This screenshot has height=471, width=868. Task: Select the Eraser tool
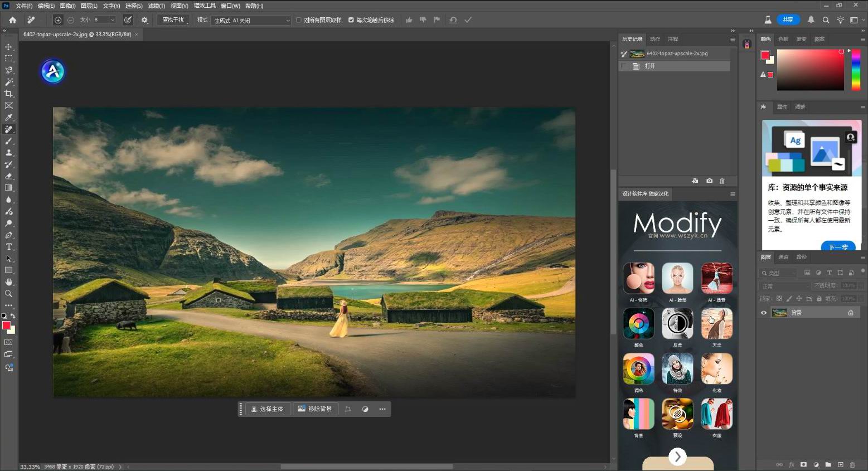tap(9, 176)
